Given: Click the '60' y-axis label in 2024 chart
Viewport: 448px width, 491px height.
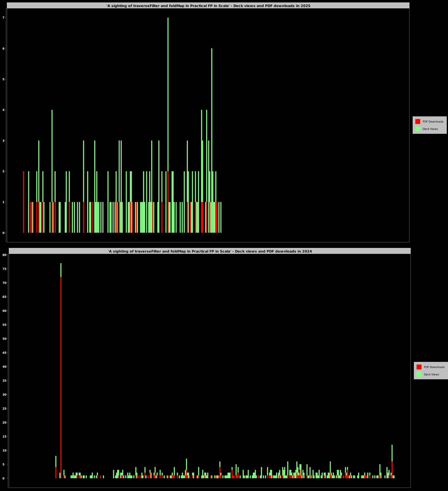Looking at the screenshot, I should pyautogui.click(x=4, y=311).
